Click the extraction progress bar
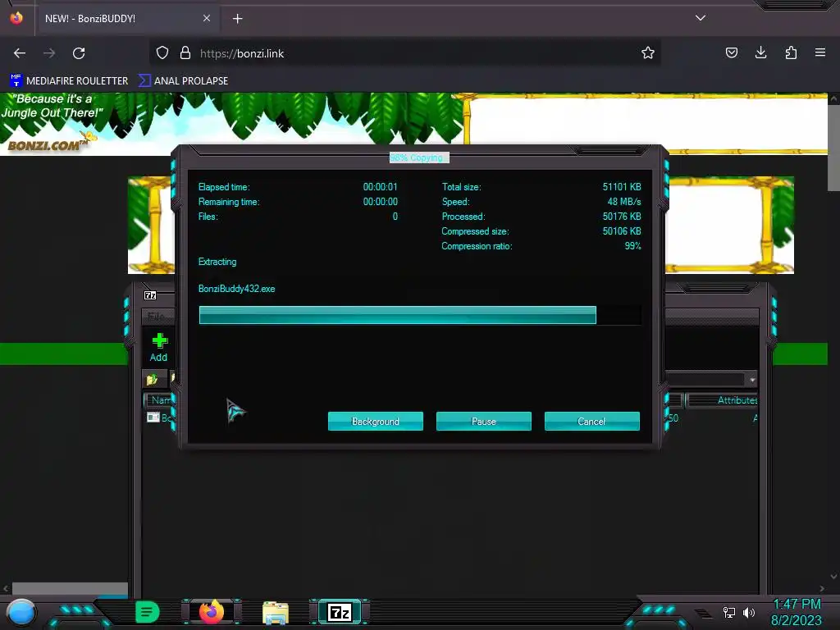This screenshot has height=630, width=840. [x=420, y=315]
